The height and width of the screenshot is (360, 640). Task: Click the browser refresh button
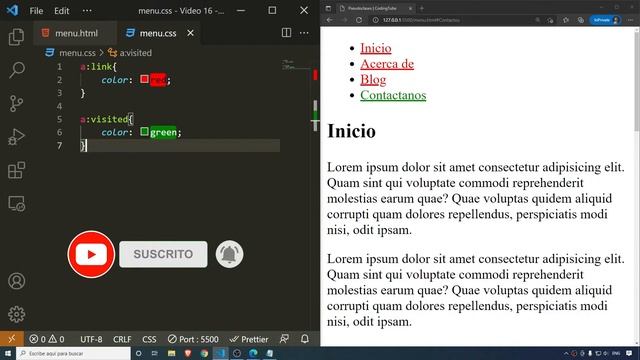[359, 20]
